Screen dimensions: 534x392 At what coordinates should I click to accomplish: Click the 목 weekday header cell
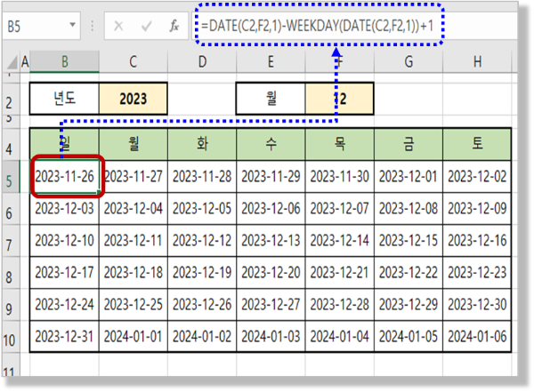pos(340,144)
